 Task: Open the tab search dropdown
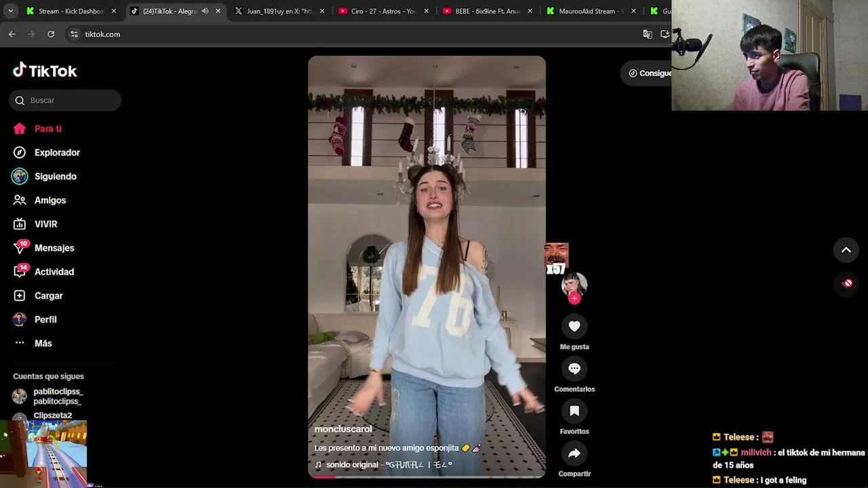pyautogui.click(x=10, y=11)
